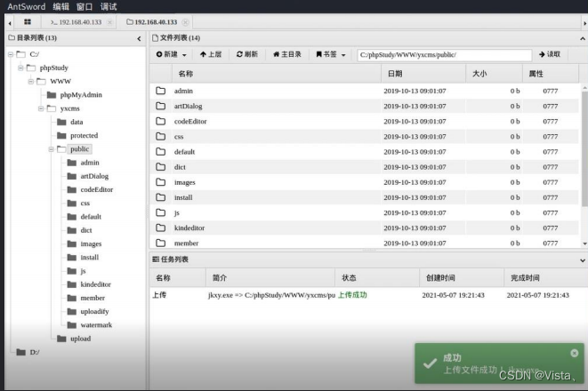
Task: Click folder icon of install file row
Action: click(160, 197)
